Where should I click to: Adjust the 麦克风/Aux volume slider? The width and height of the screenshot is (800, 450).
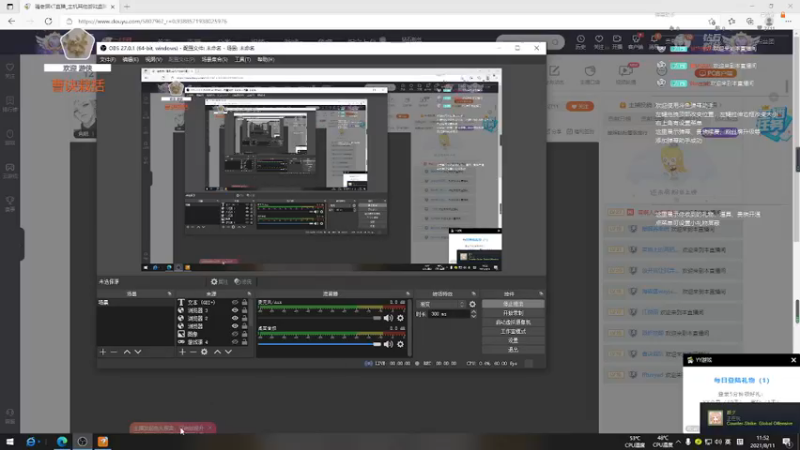pyautogui.click(x=319, y=318)
